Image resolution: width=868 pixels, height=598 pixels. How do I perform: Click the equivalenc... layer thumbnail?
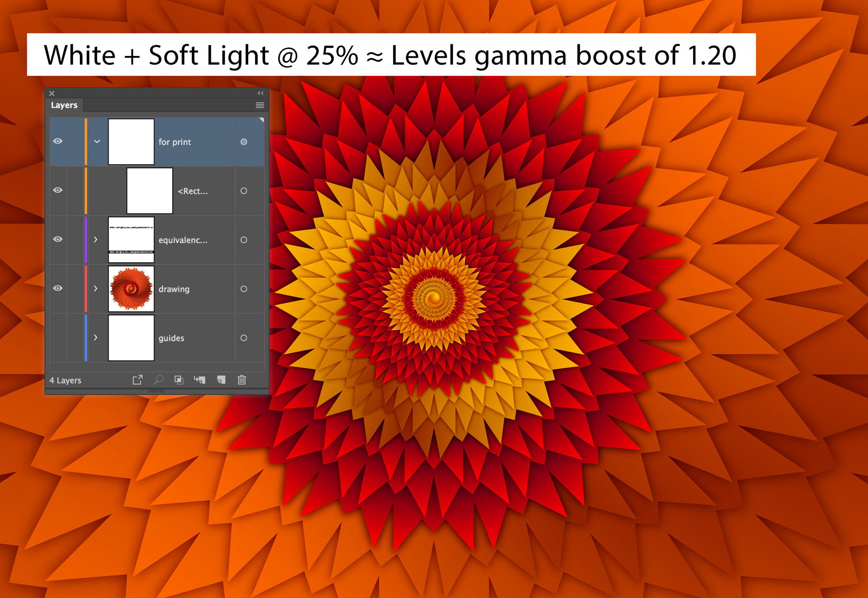pos(131,240)
